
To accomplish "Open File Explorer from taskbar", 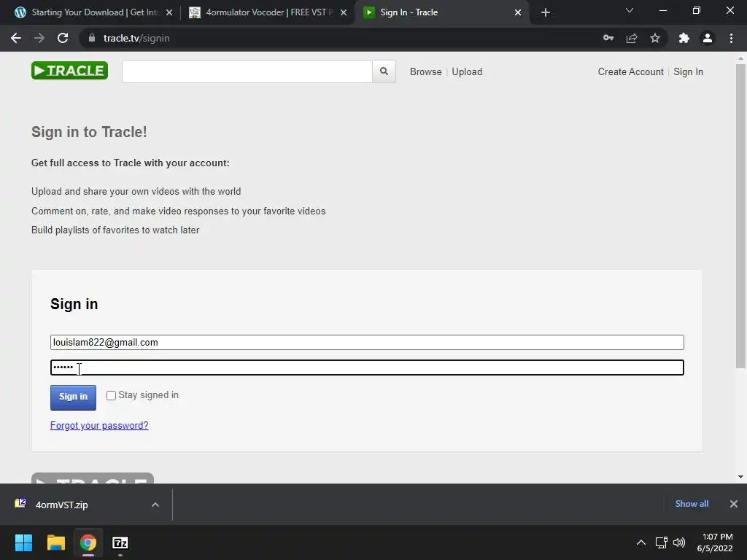I will click(56, 542).
